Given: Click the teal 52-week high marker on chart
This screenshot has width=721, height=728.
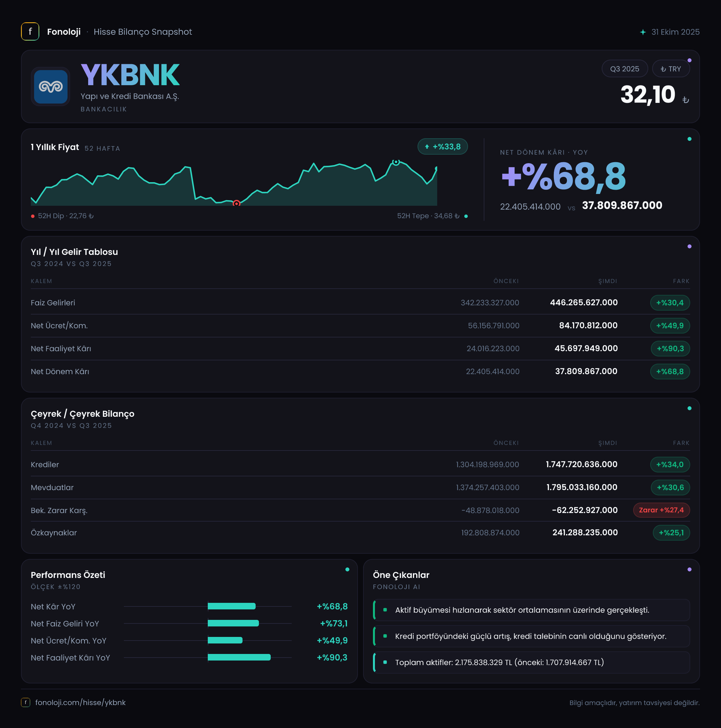Looking at the screenshot, I should [396, 162].
